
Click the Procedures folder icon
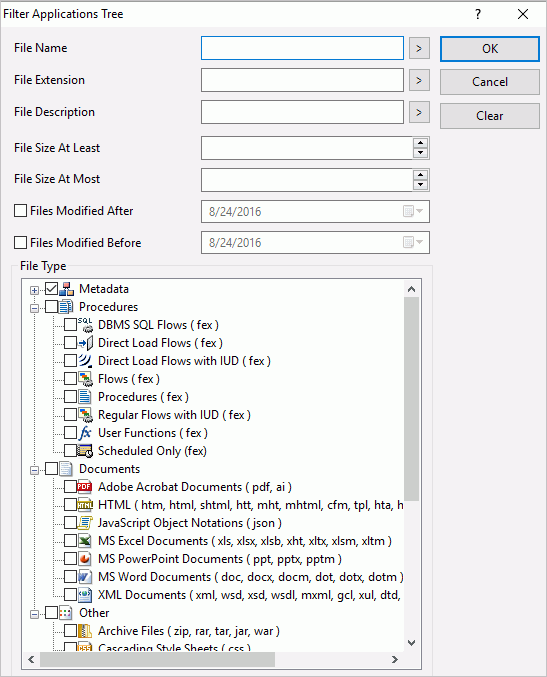click(66, 307)
